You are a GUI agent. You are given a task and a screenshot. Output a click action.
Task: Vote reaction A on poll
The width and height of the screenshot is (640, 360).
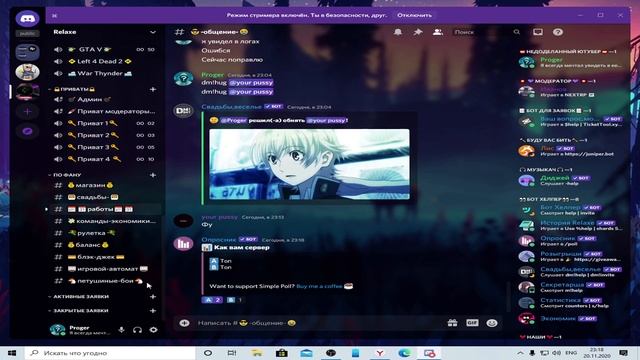[x=212, y=300]
